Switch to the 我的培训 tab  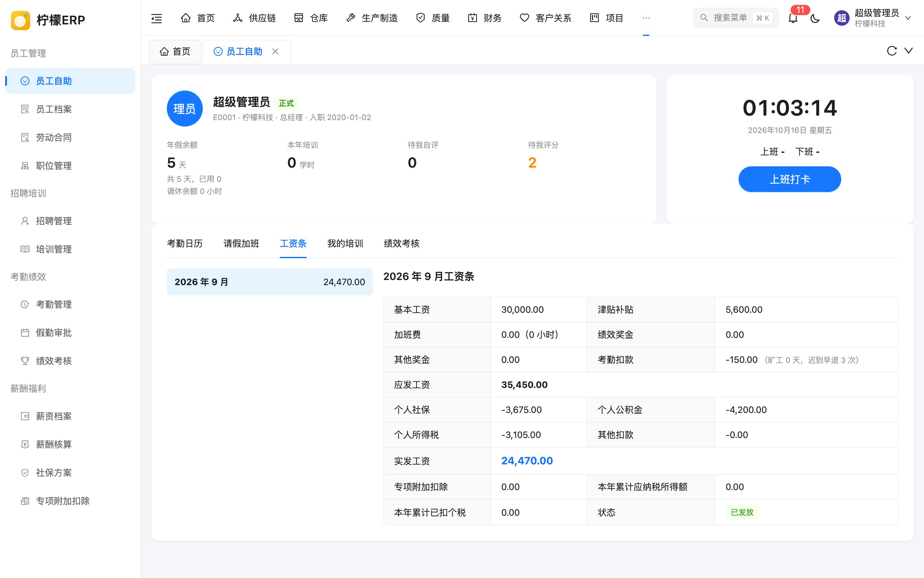[x=345, y=243]
